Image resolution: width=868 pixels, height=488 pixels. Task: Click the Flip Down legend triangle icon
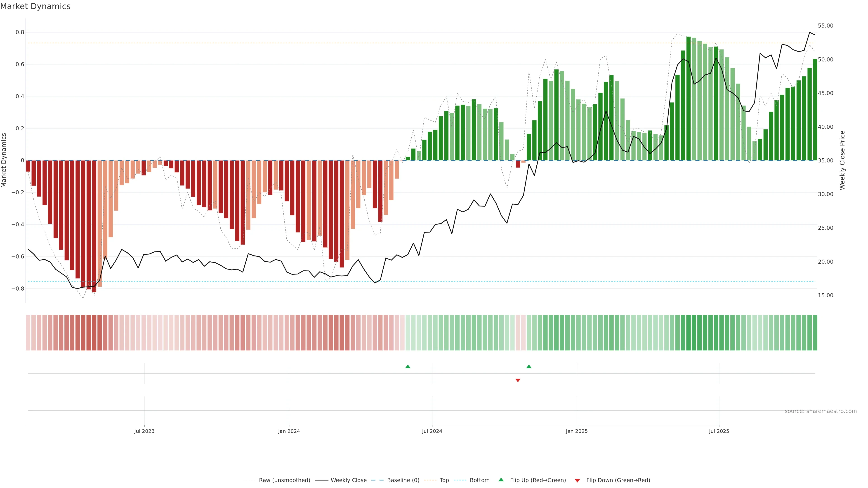pos(577,481)
